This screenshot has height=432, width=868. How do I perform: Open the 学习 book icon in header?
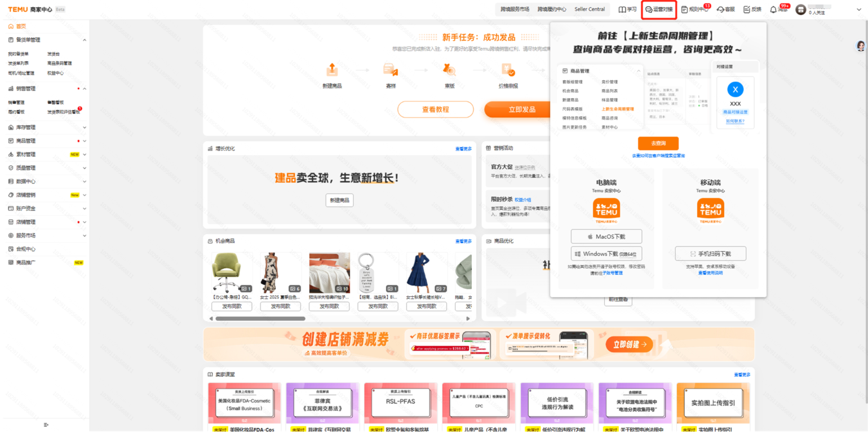pyautogui.click(x=622, y=10)
